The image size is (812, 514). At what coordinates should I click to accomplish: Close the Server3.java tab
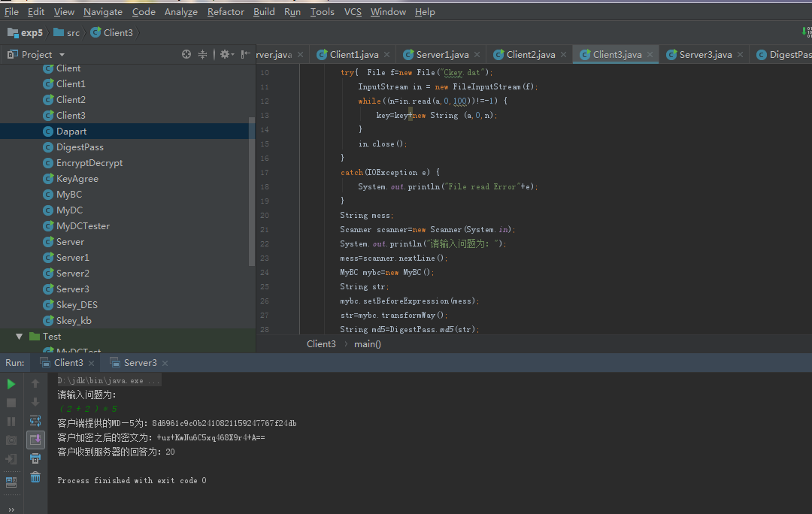(x=741, y=54)
